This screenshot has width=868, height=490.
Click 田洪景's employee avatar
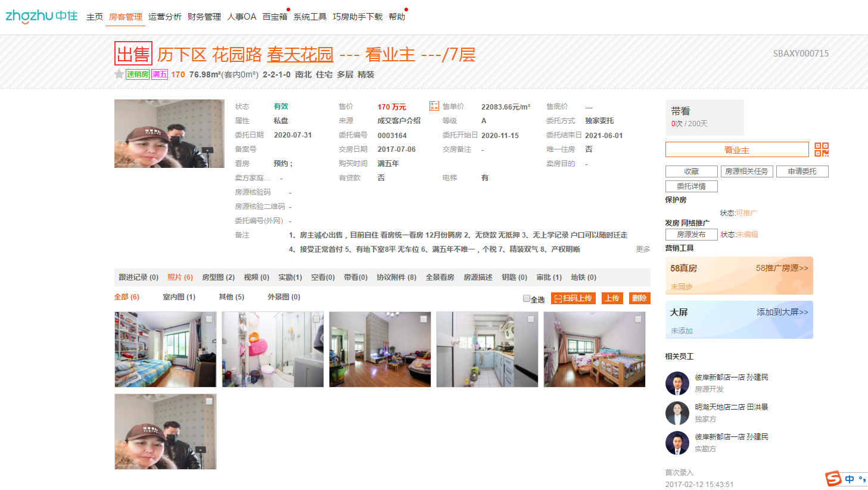pos(677,413)
